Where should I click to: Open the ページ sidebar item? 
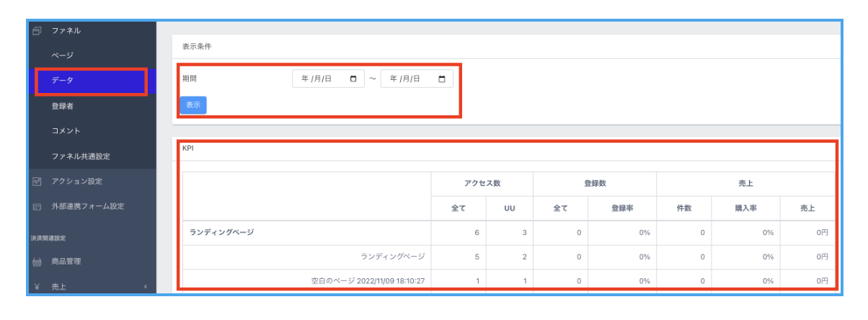tap(62, 55)
